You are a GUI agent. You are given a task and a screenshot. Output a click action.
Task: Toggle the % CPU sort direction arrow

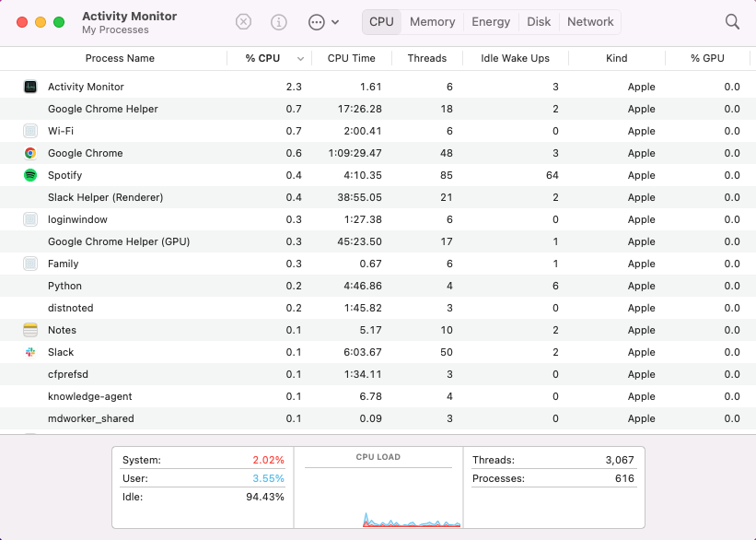click(x=300, y=59)
